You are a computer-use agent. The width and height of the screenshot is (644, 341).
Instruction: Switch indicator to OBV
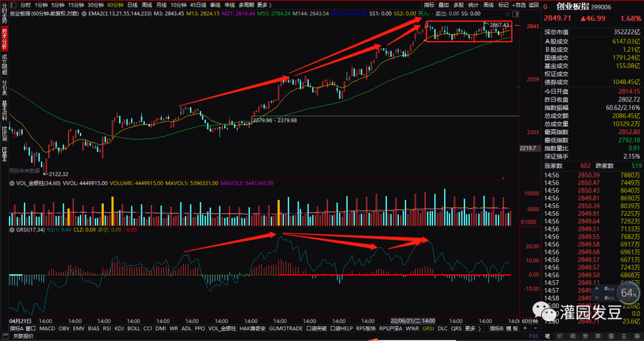[x=64, y=328]
